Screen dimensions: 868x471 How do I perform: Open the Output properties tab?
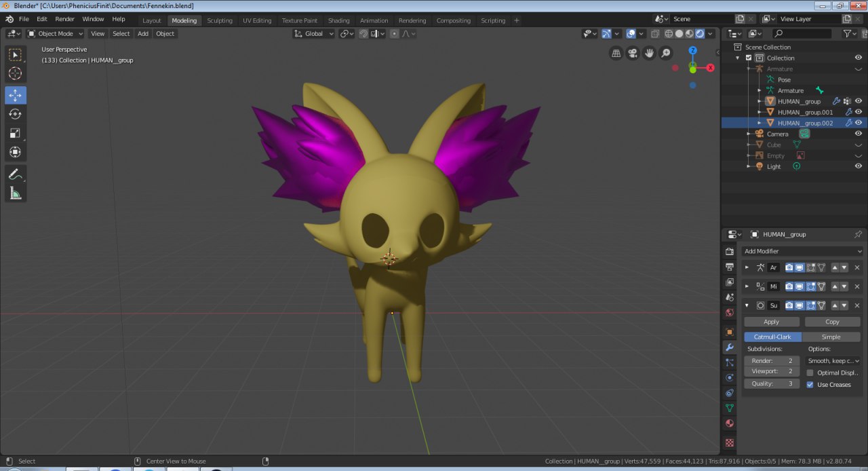[730, 267]
